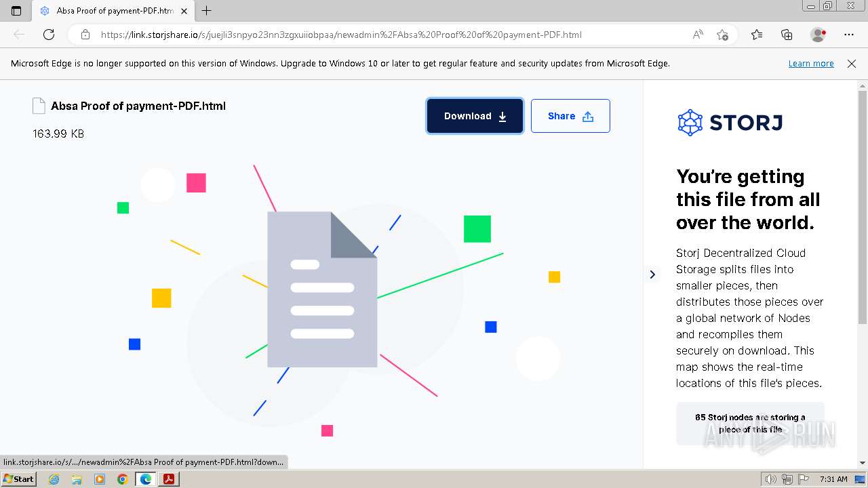Click the Action Center flag icon
Image resolution: width=868 pixels, height=488 pixels.
click(x=803, y=479)
